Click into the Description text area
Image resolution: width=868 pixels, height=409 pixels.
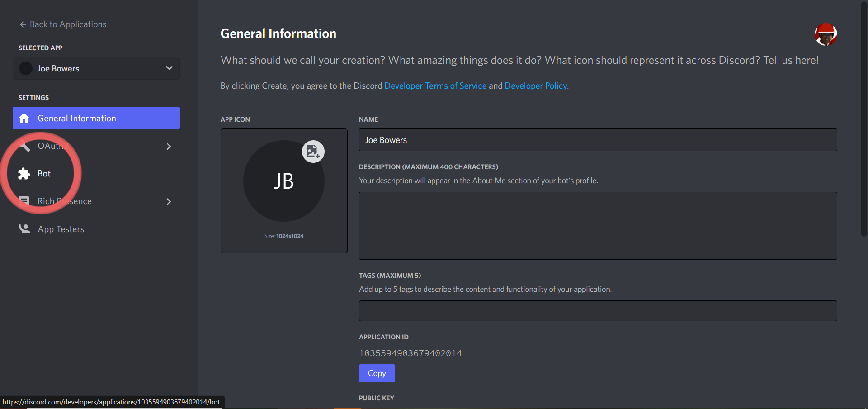pos(598,226)
